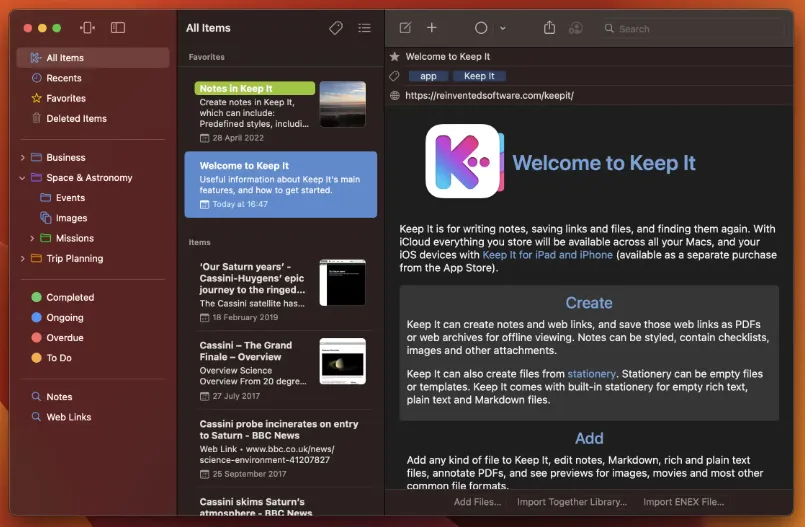Click the tag icon beside app tag
Viewport: 805px width, 527px height.
coord(394,76)
